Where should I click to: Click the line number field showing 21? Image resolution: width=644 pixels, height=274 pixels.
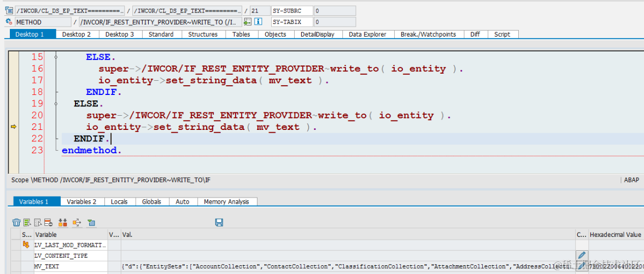[x=259, y=11]
